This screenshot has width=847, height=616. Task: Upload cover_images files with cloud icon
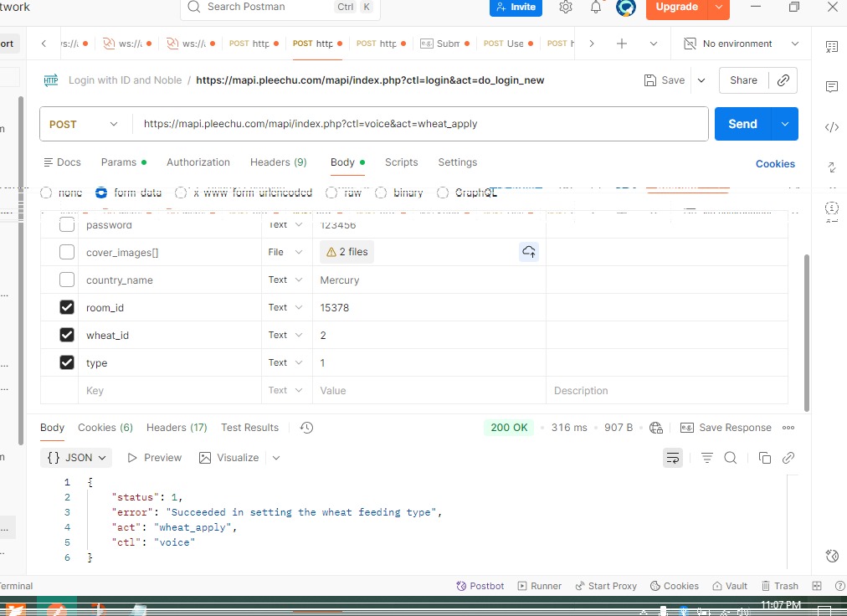(x=528, y=252)
